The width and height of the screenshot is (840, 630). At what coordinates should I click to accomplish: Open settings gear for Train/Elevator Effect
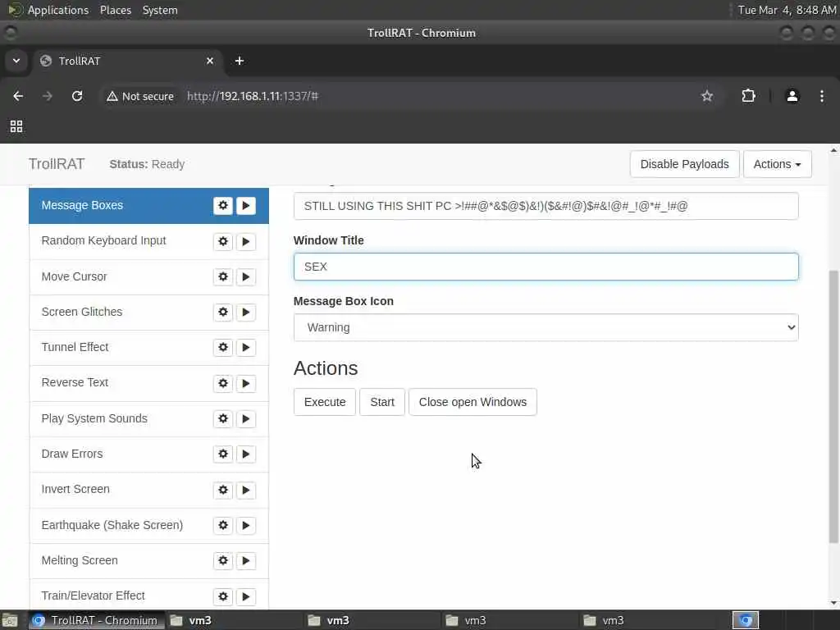223,596
